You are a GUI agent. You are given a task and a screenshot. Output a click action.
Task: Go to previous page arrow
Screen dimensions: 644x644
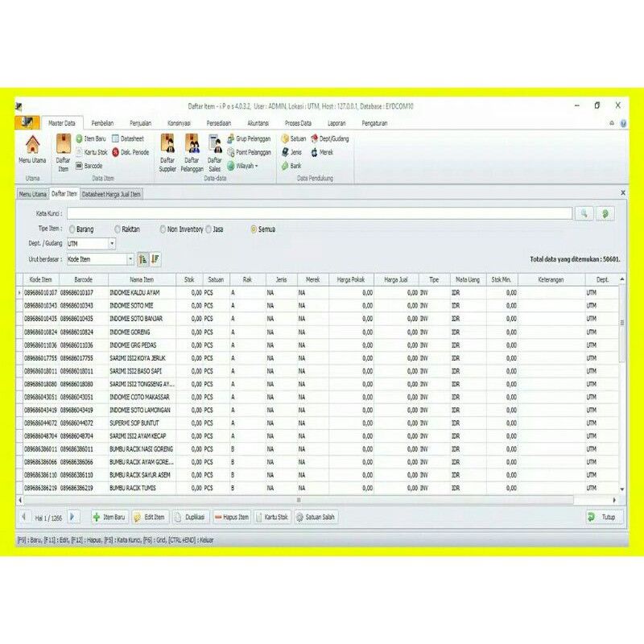click(x=24, y=517)
